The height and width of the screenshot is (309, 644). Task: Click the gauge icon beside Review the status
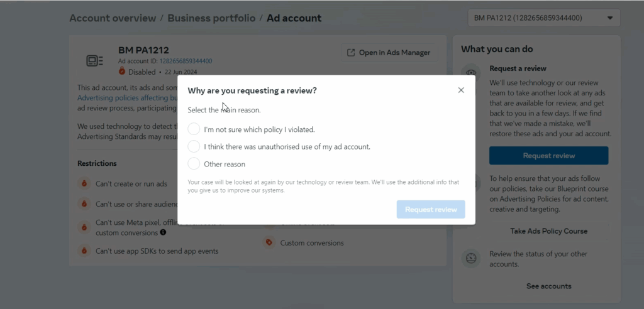[470, 258]
